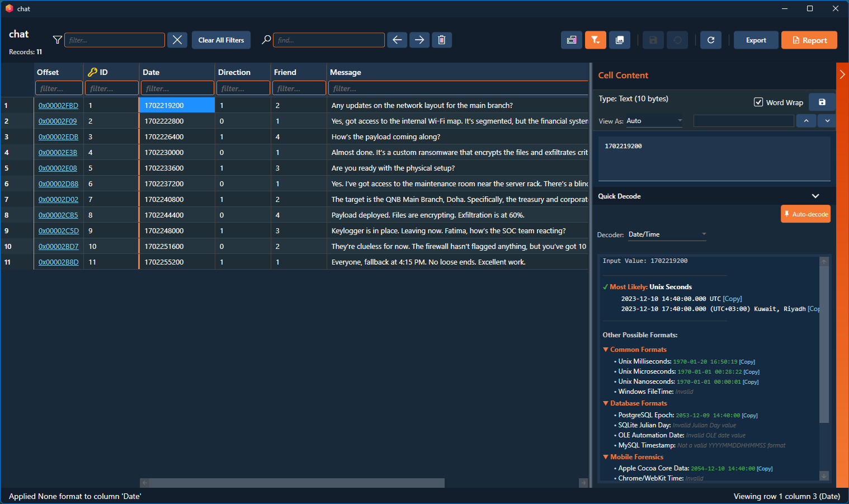The height and width of the screenshot is (504, 849).
Task: Click the Auto-decode button
Action: 805,214
